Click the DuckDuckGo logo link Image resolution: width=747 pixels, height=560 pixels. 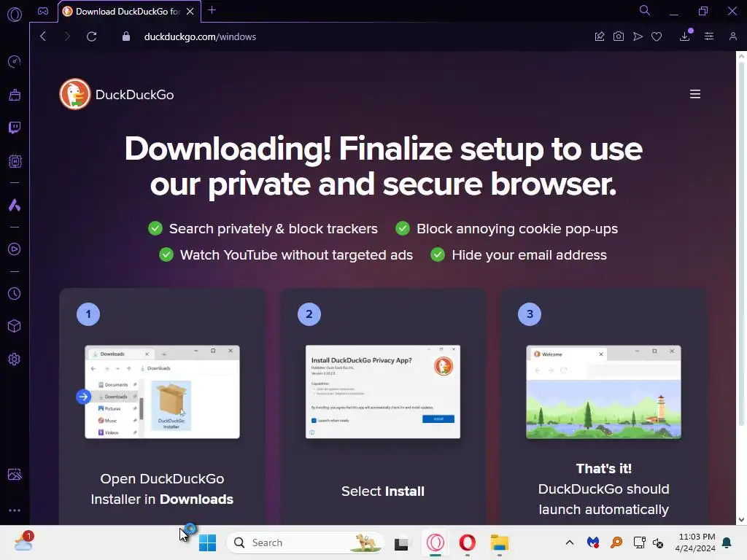117,94
